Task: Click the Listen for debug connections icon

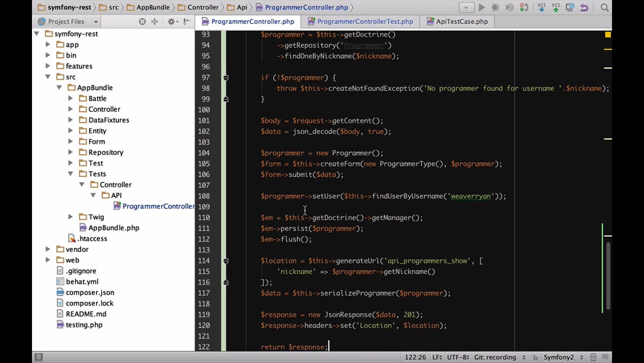Action: click(524, 8)
